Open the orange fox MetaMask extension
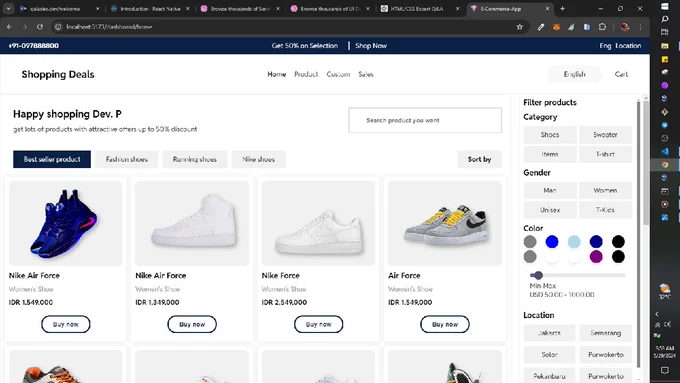Image resolution: width=680 pixels, height=383 pixels. click(556, 27)
